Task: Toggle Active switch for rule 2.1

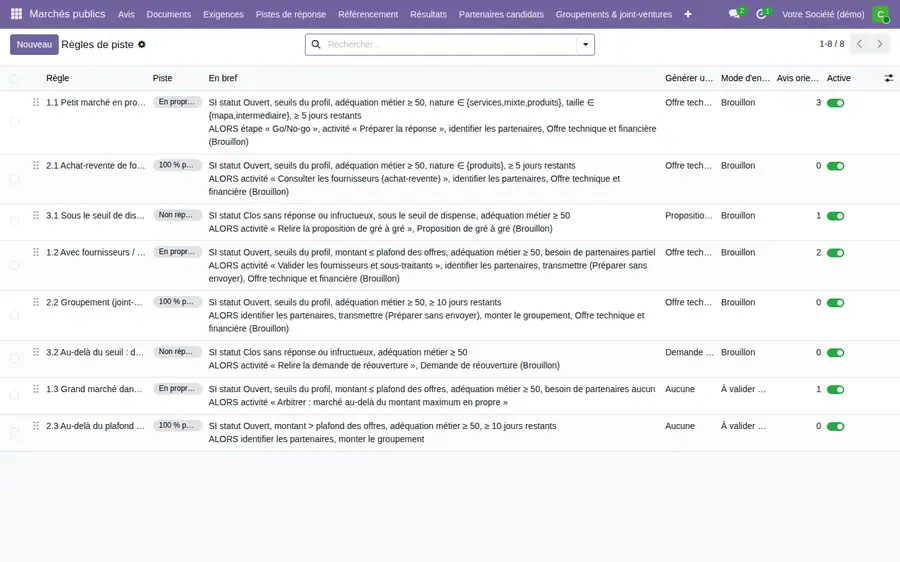Action: click(835, 166)
